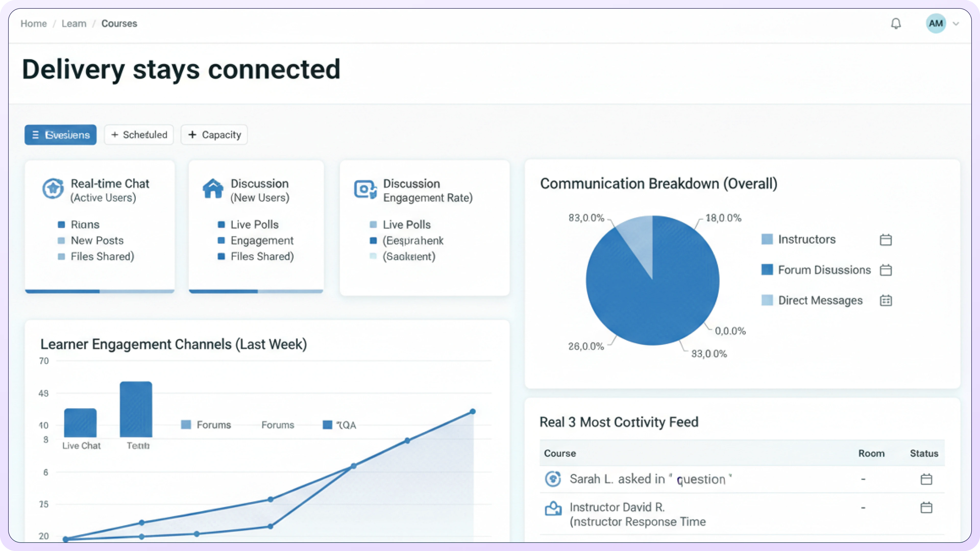Viewport: 980px width, 551px height.
Task: Select the highlighted sessions tab button
Action: (x=60, y=135)
